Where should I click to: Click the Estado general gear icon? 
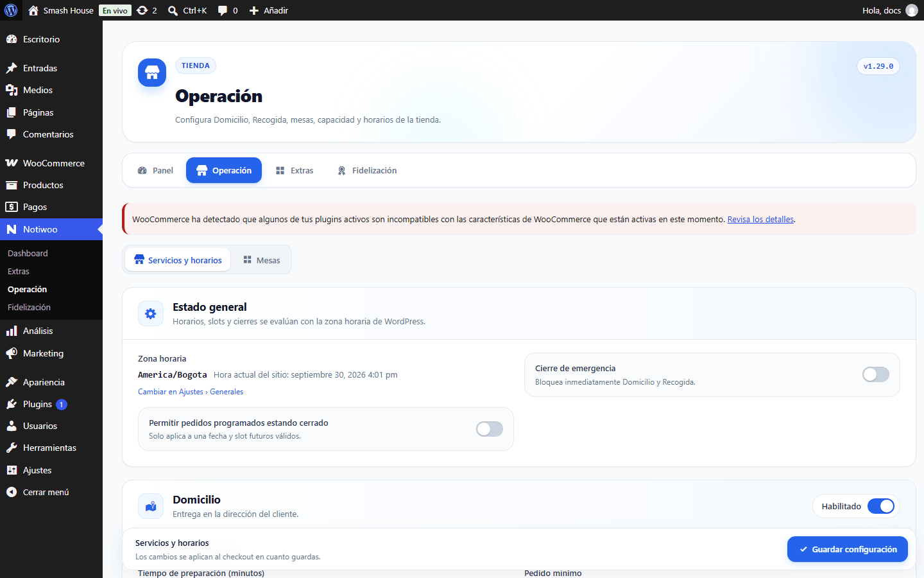click(x=151, y=313)
